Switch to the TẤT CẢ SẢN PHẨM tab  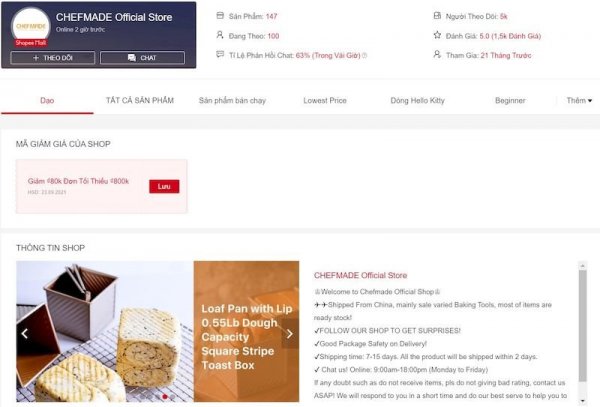coord(140,101)
